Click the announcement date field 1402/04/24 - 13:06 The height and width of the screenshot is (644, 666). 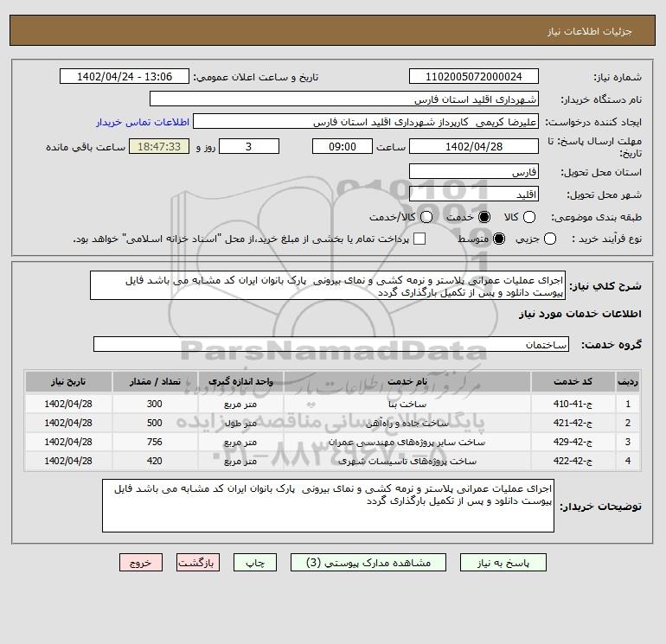(x=125, y=76)
